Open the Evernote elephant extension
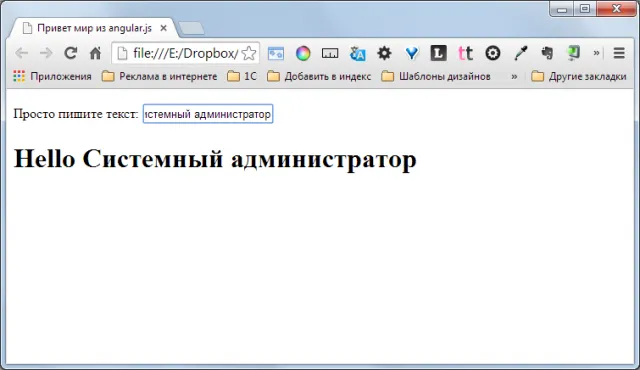This screenshot has height=370, width=640. coord(547,53)
